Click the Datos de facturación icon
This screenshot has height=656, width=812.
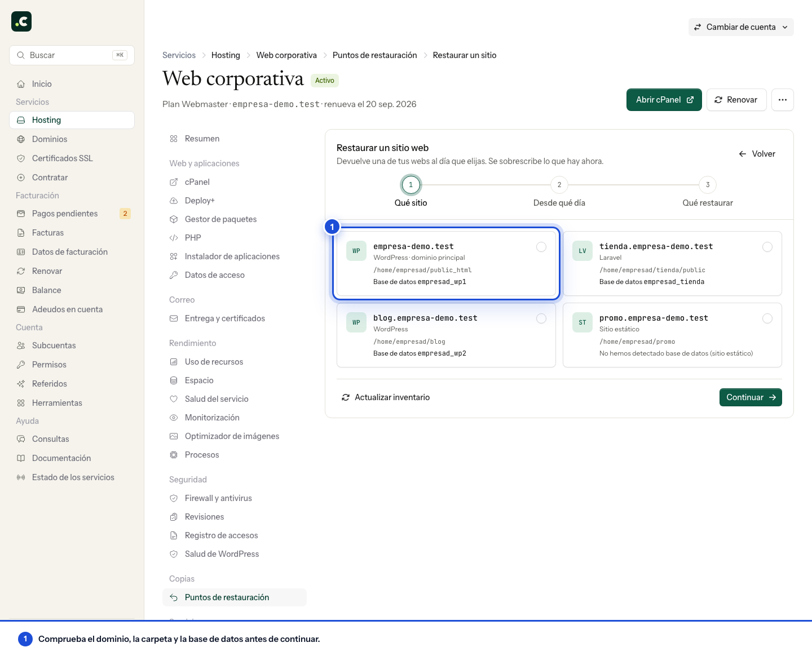pos(21,252)
